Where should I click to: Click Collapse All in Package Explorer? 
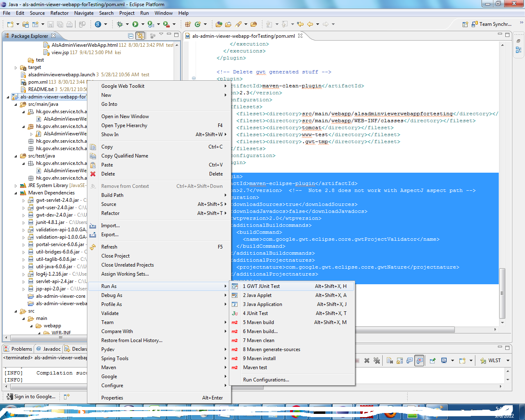[130, 36]
